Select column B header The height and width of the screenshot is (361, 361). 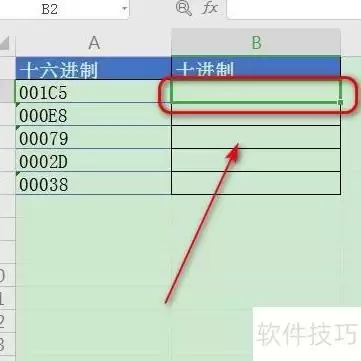pos(256,43)
